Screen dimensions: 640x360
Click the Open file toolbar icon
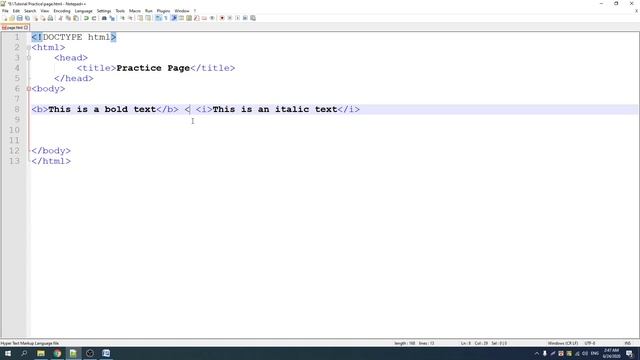[x=12, y=18]
